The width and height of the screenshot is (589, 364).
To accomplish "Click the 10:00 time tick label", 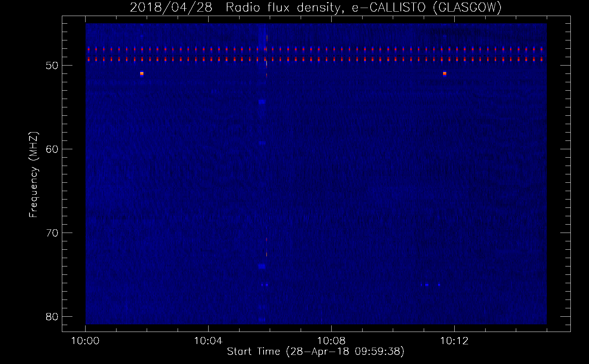I will pos(86,341).
